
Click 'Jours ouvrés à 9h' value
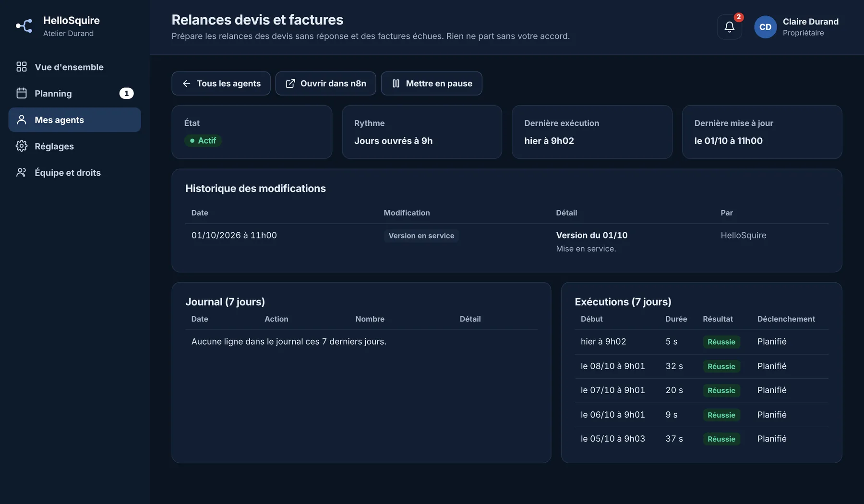click(x=393, y=141)
